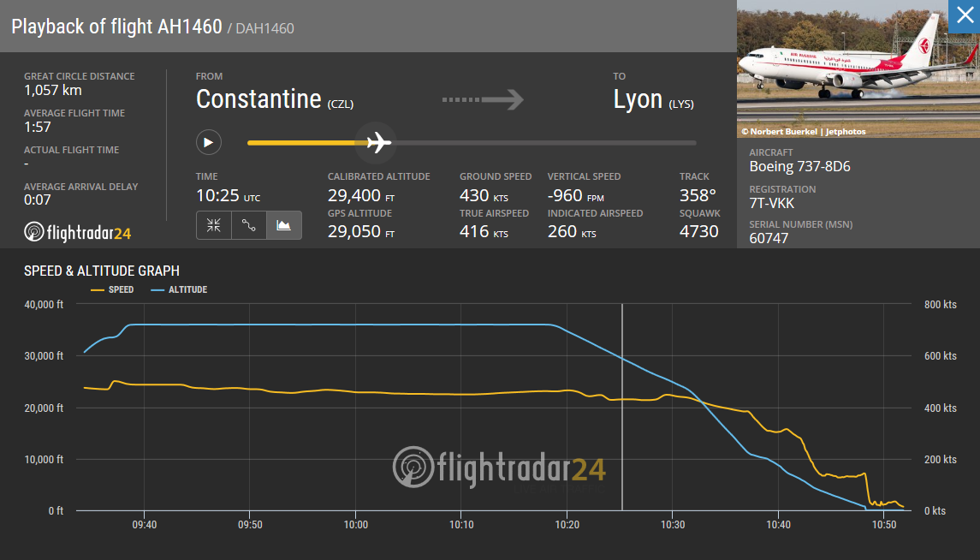The width and height of the screenshot is (980, 560).
Task: Open the Air Algérie aircraft photo
Action: click(858, 69)
